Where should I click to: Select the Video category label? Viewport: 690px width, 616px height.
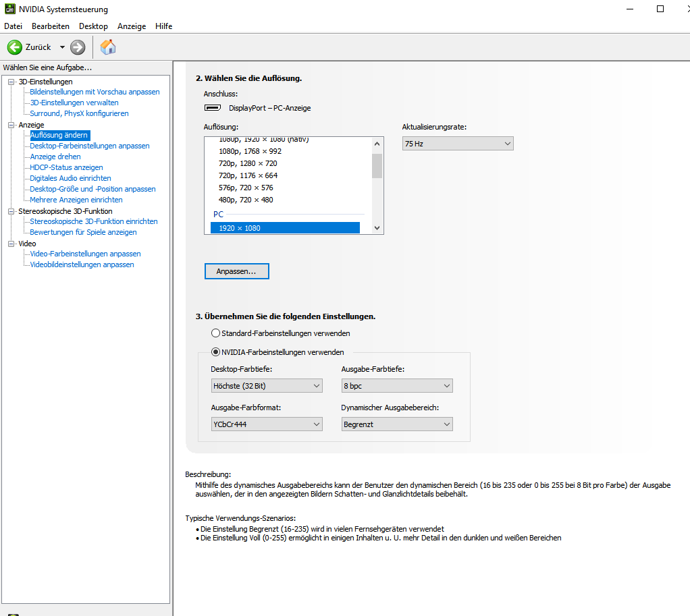pos(27,244)
